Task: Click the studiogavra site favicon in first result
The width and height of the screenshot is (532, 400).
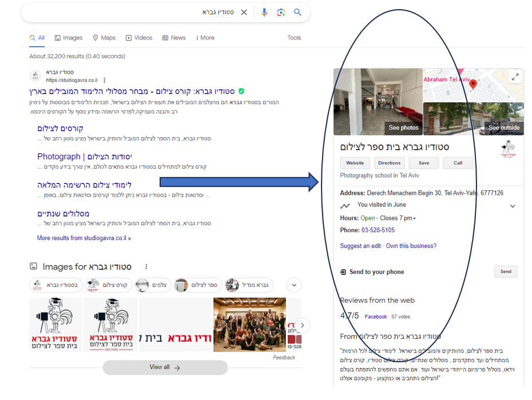Action: [35, 76]
